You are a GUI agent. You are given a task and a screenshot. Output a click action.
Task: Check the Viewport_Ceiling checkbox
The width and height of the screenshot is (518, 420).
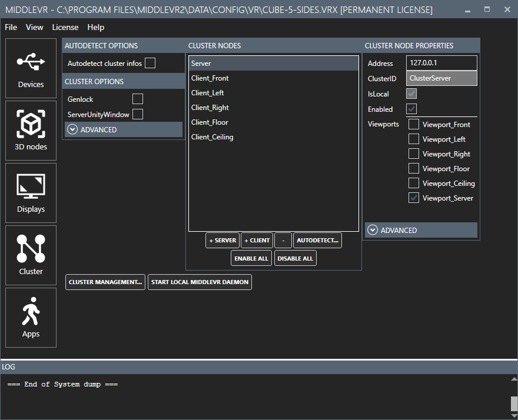click(414, 183)
